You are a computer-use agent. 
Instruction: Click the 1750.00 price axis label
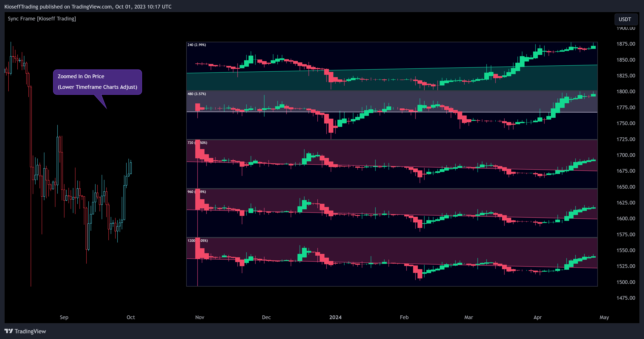click(x=626, y=123)
